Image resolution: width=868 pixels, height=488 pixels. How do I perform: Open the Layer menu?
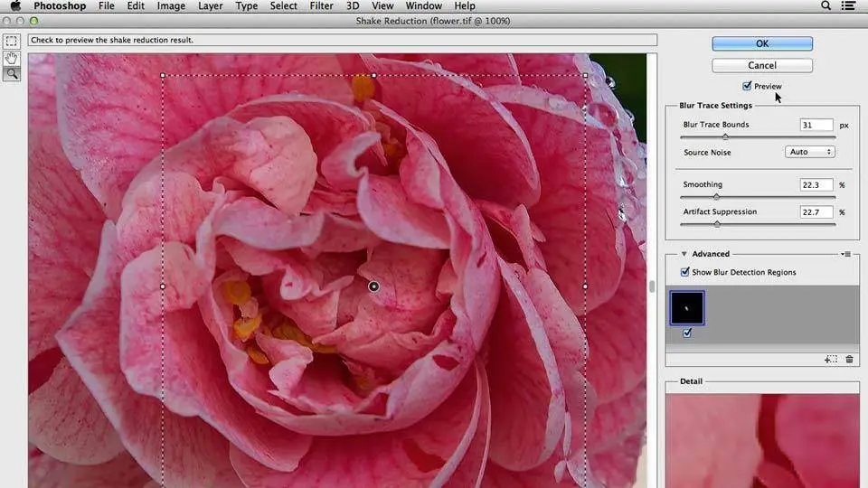click(x=210, y=6)
